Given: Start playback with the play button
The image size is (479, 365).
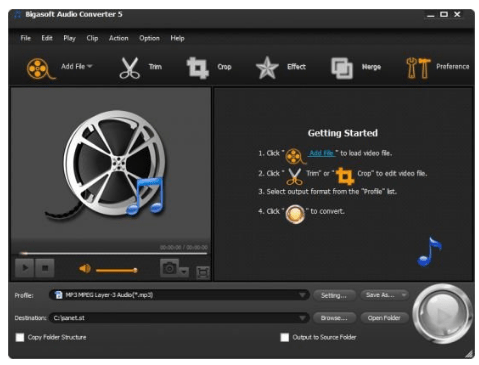Looking at the screenshot, I should tap(24, 267).
